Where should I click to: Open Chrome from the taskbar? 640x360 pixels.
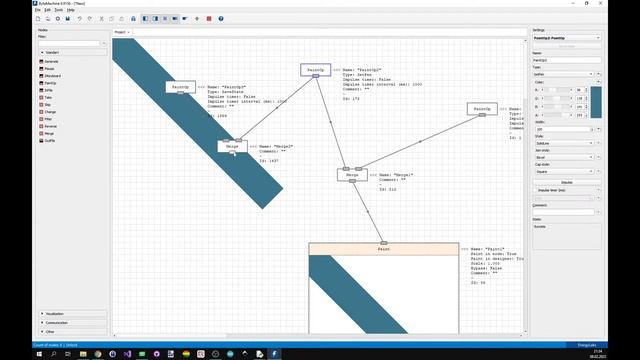pyautogui.click(x=98, y=354)
